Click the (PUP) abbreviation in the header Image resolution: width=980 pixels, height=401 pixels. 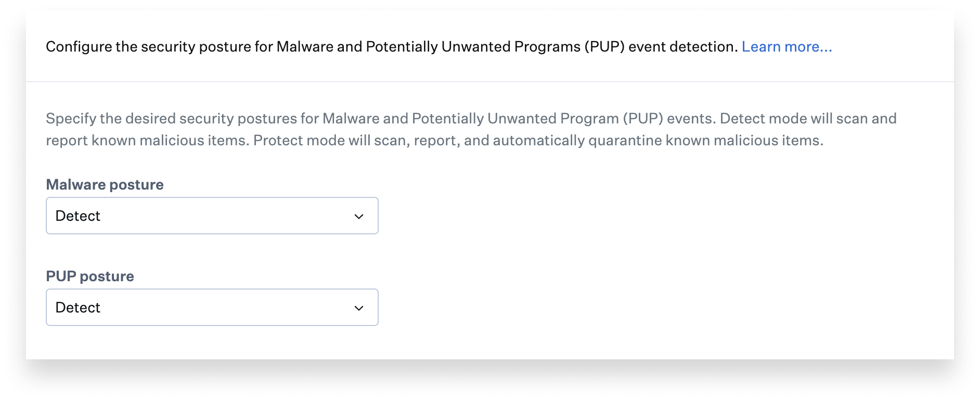(604, 47)
